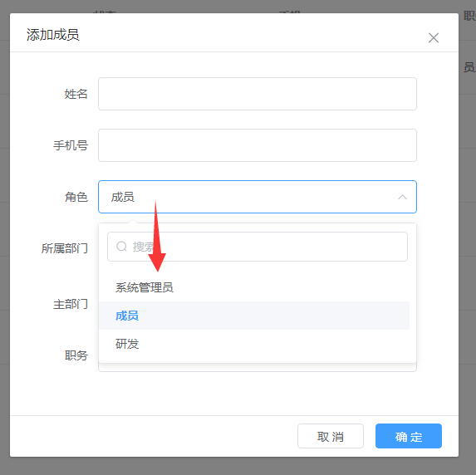Click the 主部门 field label

coord(71,304)
